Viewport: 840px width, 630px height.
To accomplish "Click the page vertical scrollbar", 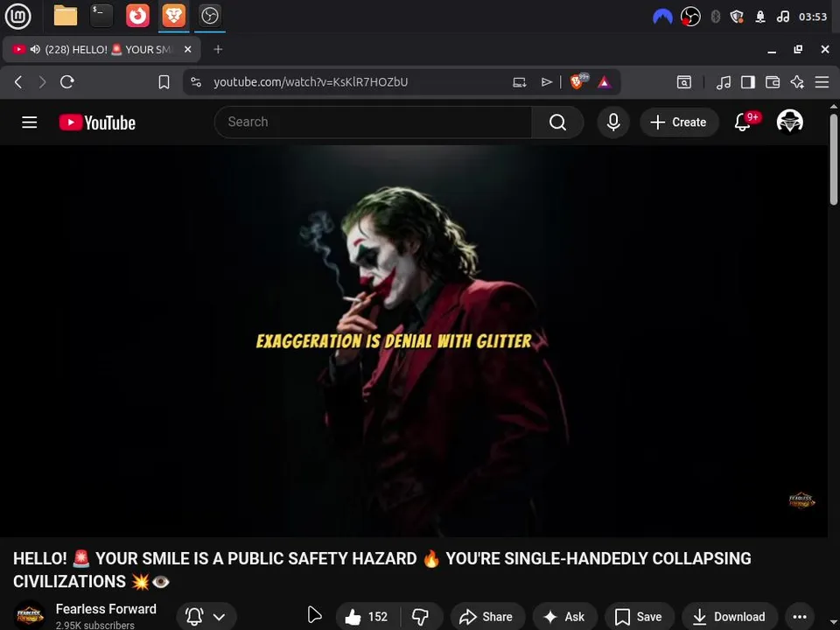I will pos(833,158).
